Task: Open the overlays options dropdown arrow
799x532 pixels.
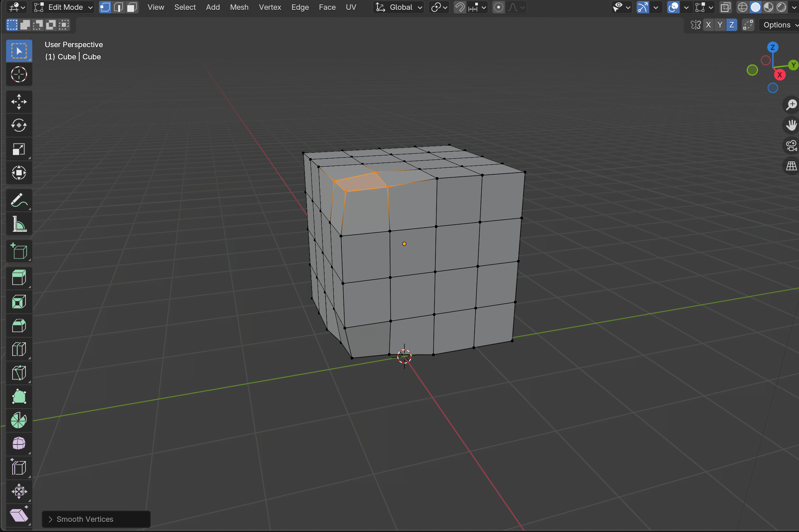Action: tap(686, 7)
